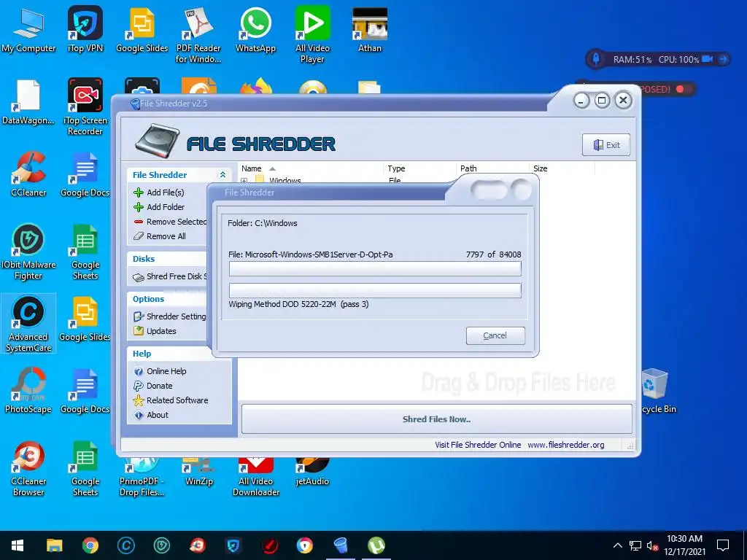Select the All Video Downloader desktop icon

click(256, 476)
